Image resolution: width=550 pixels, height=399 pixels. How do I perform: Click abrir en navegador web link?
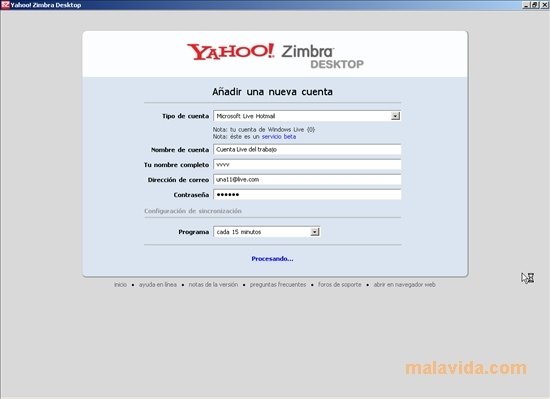404,285
